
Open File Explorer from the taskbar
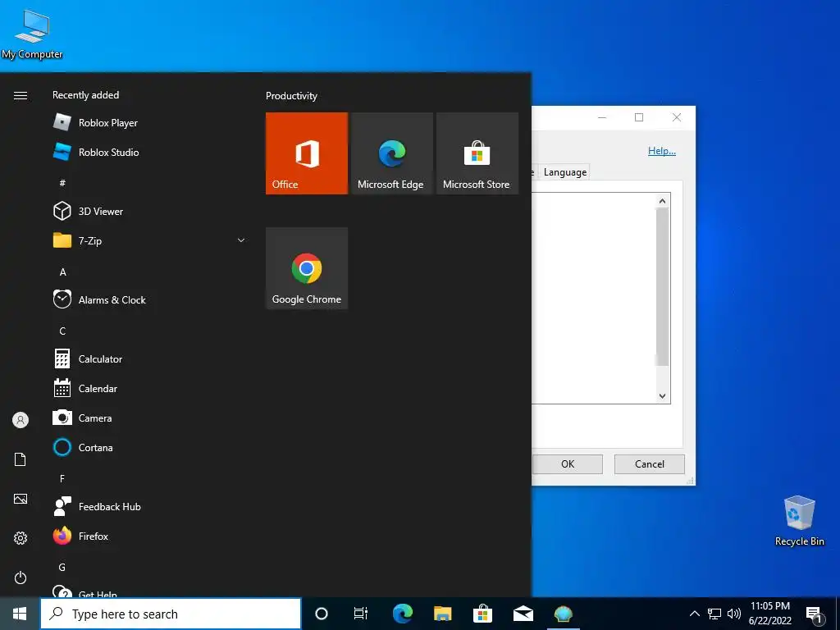(442, 614)
